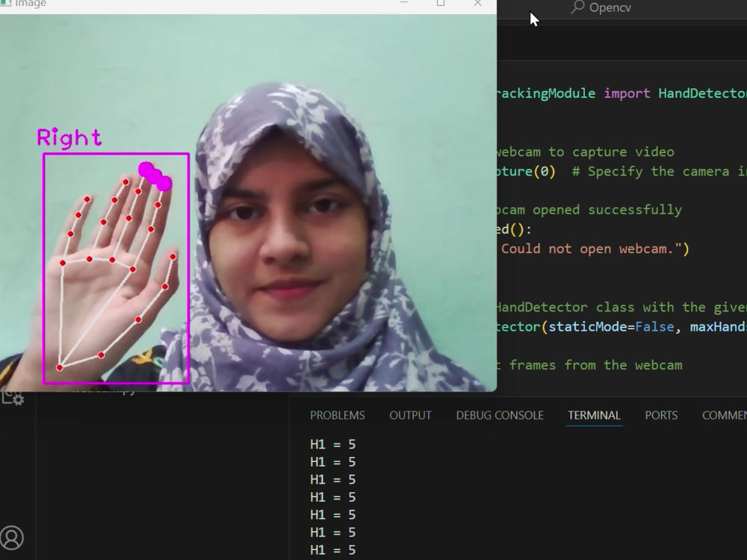Open the Accounts icon in the VS Code activity bar

pyautogui.click(x=12, y=538)
